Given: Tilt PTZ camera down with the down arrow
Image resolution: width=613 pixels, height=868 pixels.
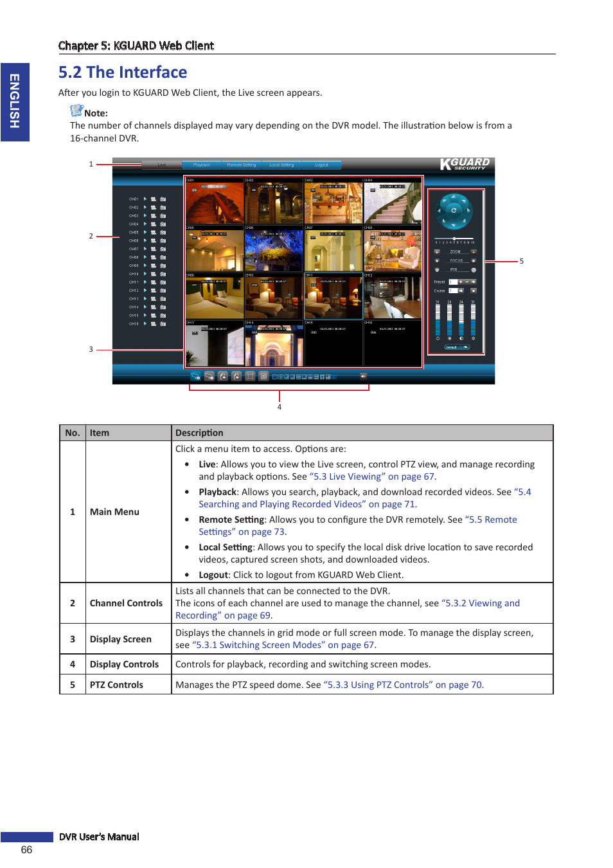Looking at the screenshot, I should tap(454, 225).
